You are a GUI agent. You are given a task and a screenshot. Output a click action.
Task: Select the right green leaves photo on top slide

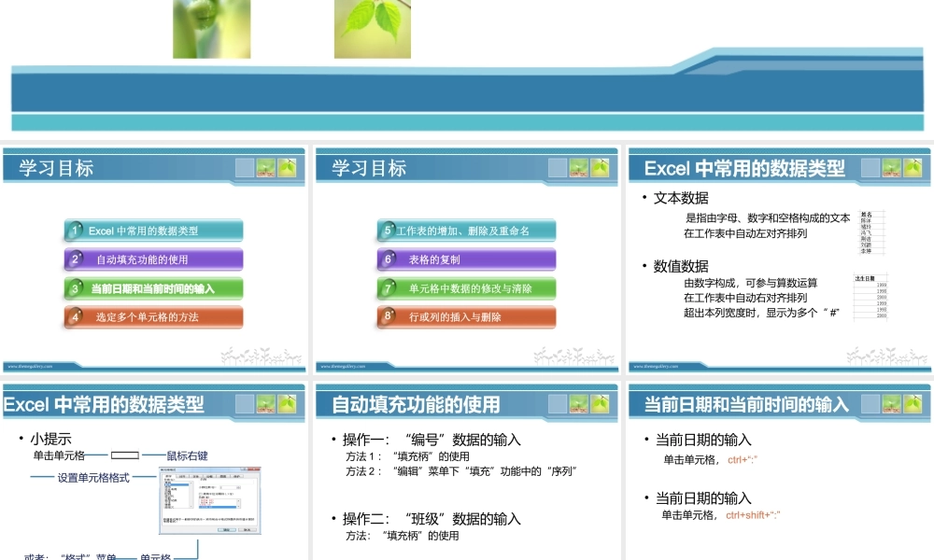tap(373, 29)
